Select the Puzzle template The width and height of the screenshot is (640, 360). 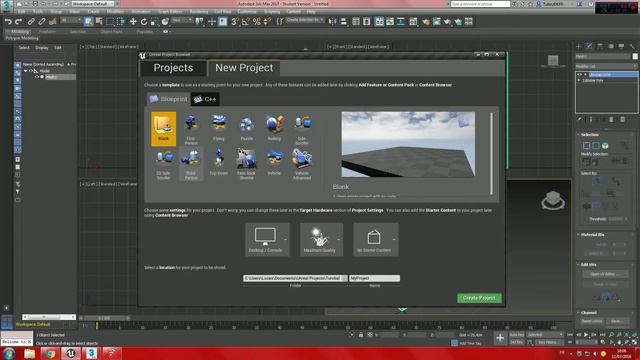pos(247,129)
